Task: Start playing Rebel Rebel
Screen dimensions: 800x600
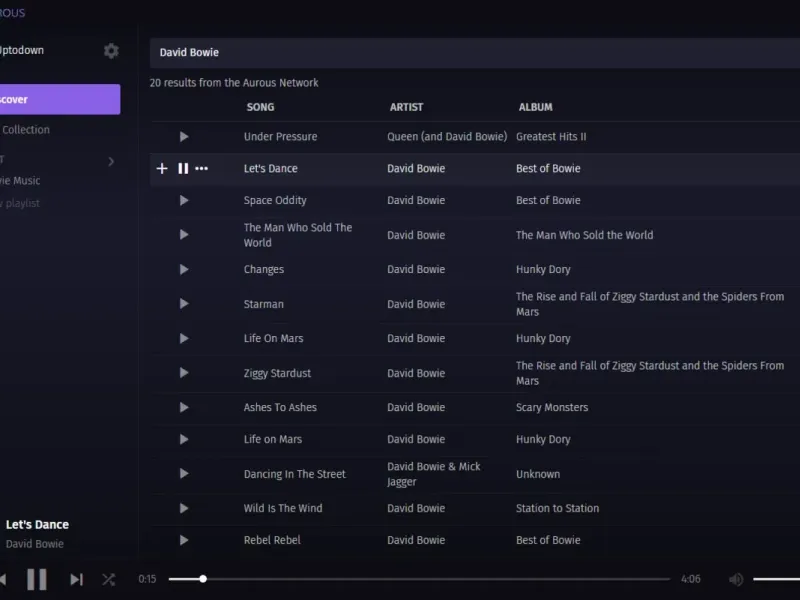Action: coord(184,540)
